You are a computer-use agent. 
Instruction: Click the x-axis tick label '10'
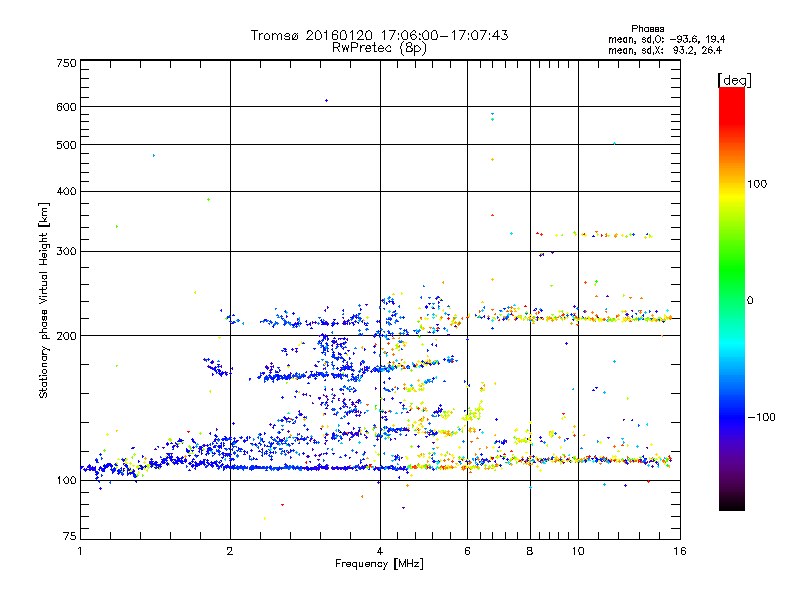click(x=578, y=551)
